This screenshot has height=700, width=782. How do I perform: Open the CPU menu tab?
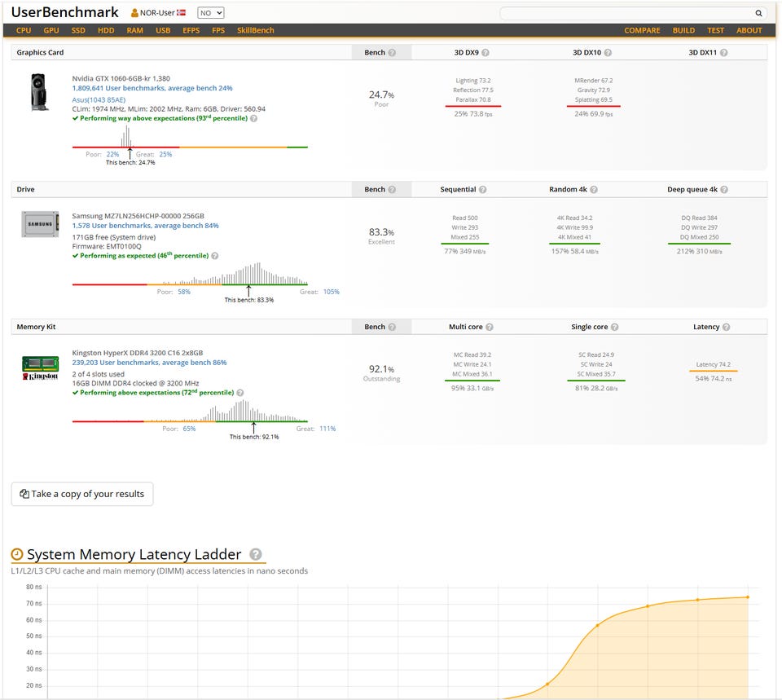click(x=24, y=30)
